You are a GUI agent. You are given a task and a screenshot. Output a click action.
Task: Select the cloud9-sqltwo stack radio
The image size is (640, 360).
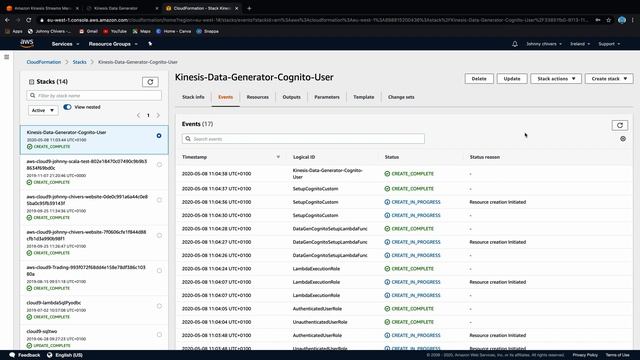point(159,335)
